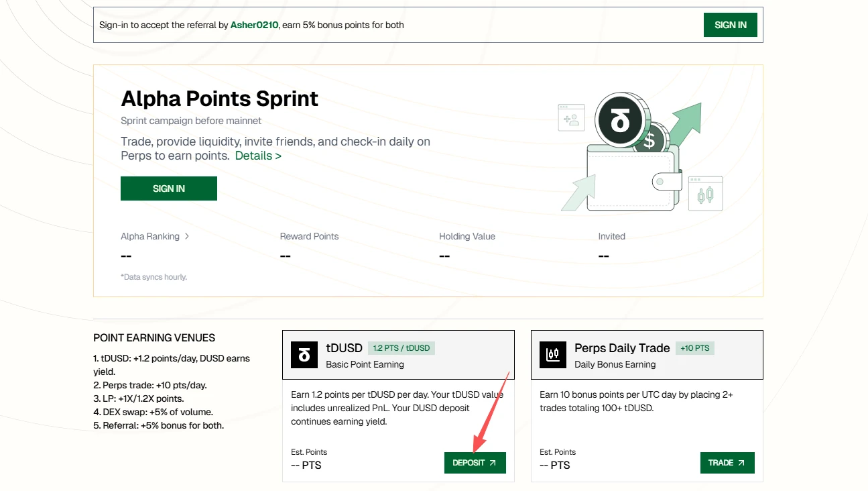
Task: Click the black tDUSD logo icon
Action: coord(304,355)
